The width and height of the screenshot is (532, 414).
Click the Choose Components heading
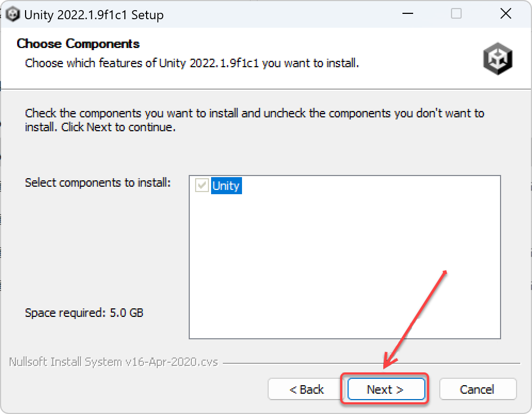coord(78,44)
